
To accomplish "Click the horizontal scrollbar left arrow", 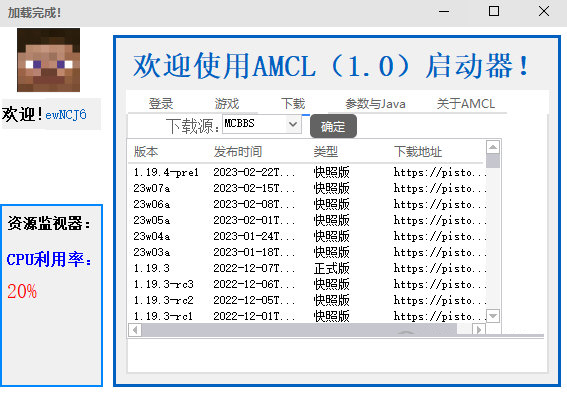I will tap(135, 330).
